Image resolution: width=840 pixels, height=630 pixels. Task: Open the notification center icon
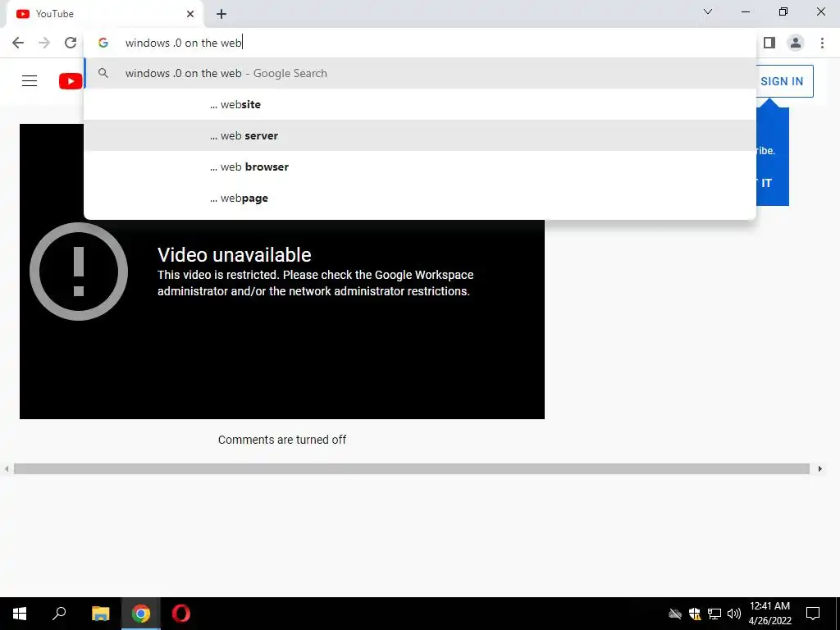point(813,614)
